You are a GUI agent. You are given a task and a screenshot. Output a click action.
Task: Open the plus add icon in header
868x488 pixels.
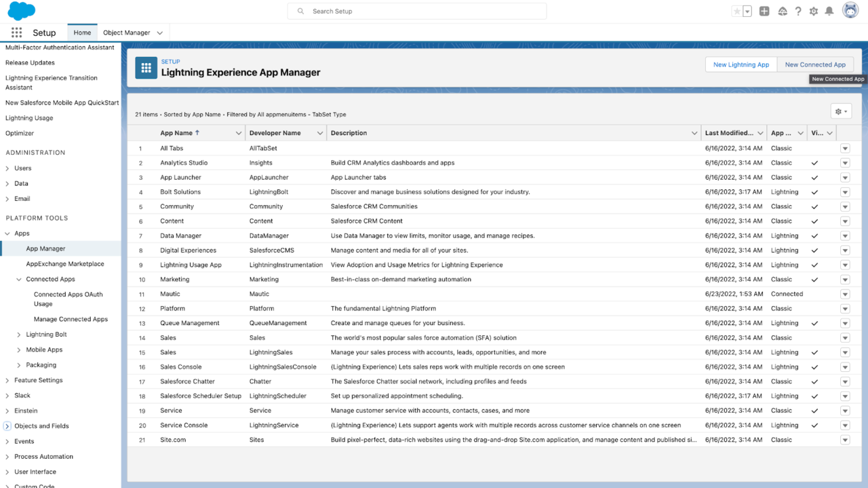pyautogui.click(x=766, y=11)
